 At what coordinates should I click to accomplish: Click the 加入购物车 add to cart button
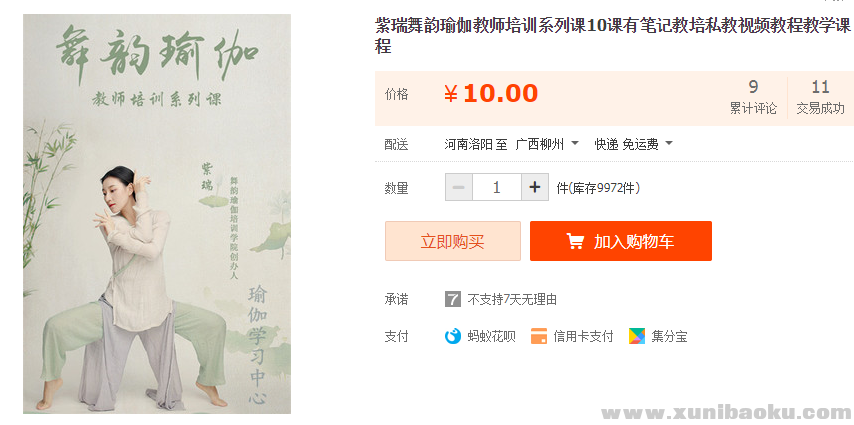(x=621, y=241)
